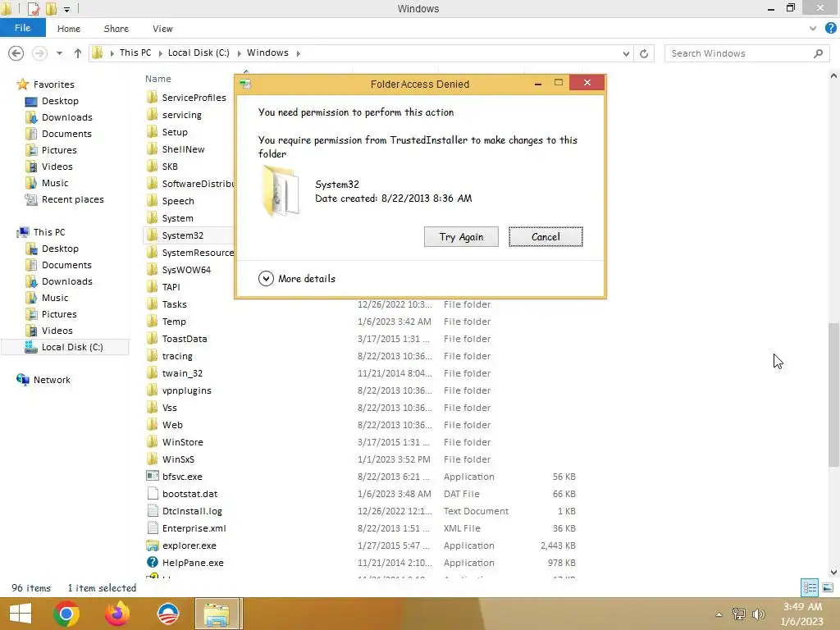
Task: Click the Windows breadcrumb in address bar
Action: click(x=267, y=52)
